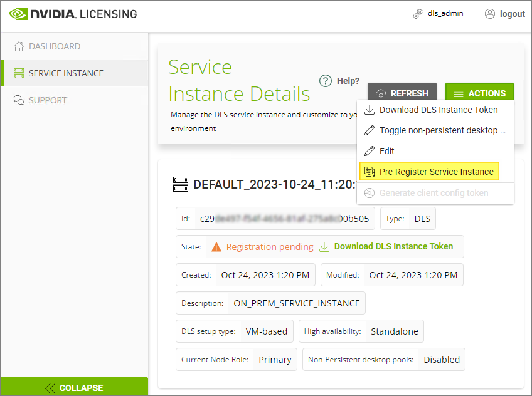Image resolution: width=532 pixels, height=396 pixels.
Task: Click the logout person icon
Action: (x=490, y=14)
